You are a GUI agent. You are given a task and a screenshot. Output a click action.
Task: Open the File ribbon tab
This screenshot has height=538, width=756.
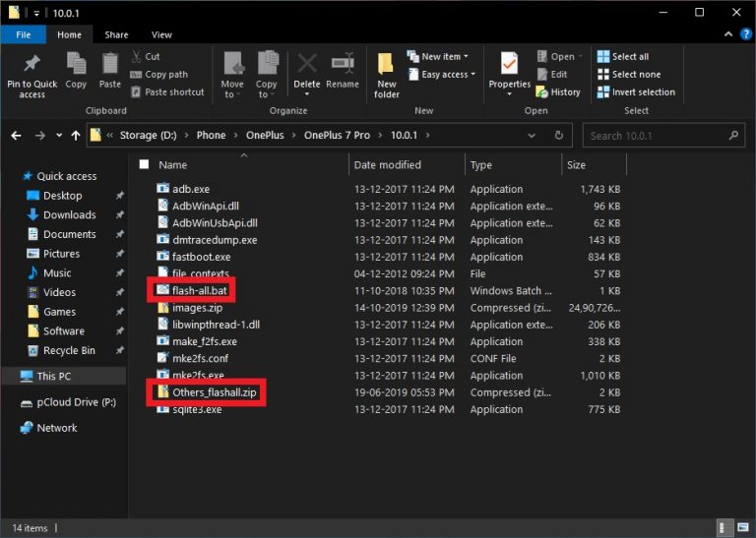point(24,34)
